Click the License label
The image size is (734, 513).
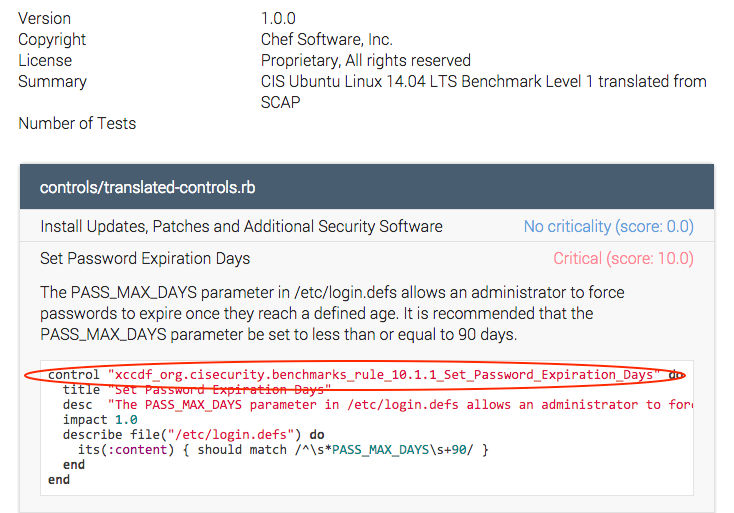pos(45,60)
